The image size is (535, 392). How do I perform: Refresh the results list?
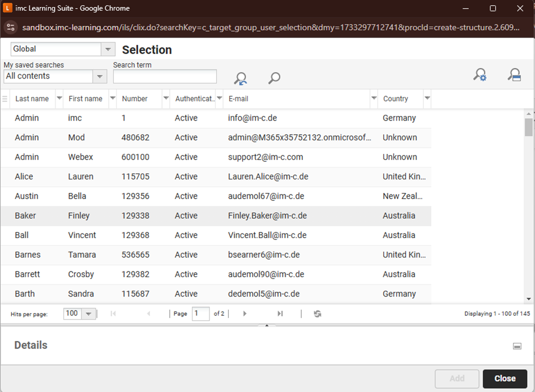[x=317, y=313]
